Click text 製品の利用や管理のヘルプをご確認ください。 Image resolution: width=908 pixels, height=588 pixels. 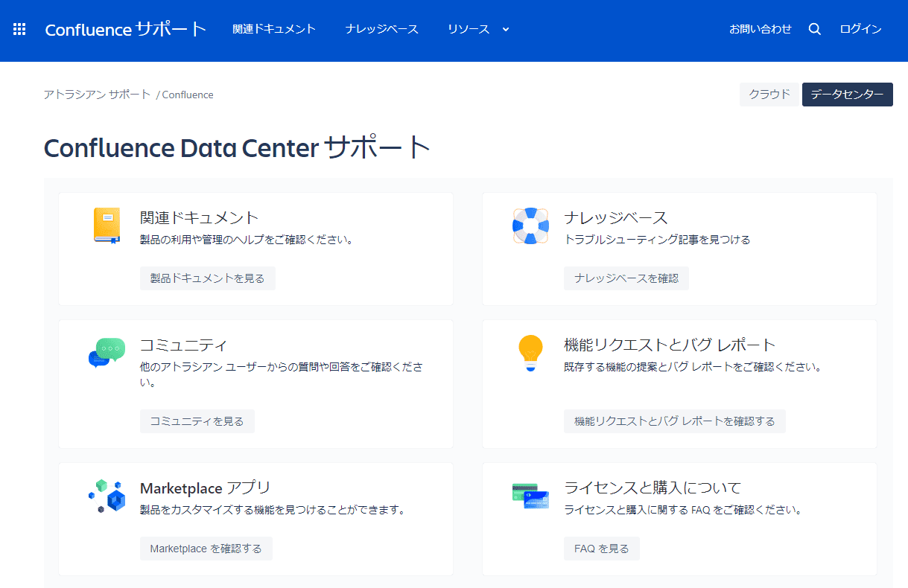[247, 240]
